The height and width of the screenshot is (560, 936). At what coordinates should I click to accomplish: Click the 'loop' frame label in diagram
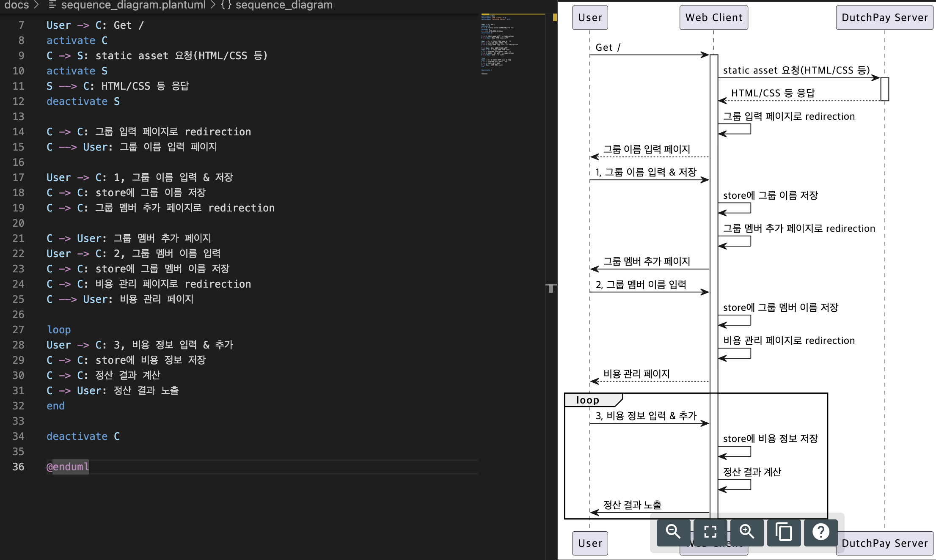pyautogui.click(x=587, y=400)
